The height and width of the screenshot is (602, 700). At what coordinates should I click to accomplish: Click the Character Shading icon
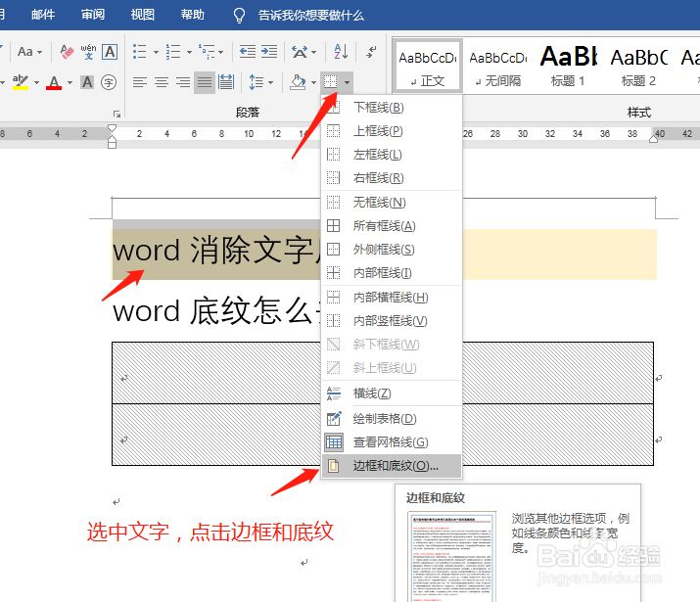87,82
